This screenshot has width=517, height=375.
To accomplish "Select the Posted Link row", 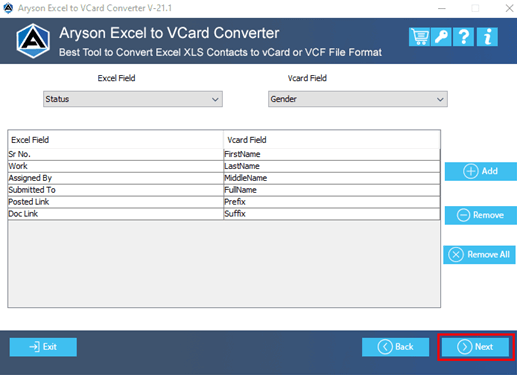I will point(224,202).
